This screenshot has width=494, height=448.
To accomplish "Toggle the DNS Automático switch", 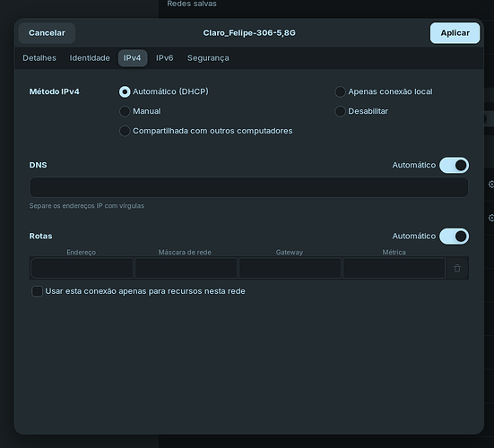I will tap(454, 165).
